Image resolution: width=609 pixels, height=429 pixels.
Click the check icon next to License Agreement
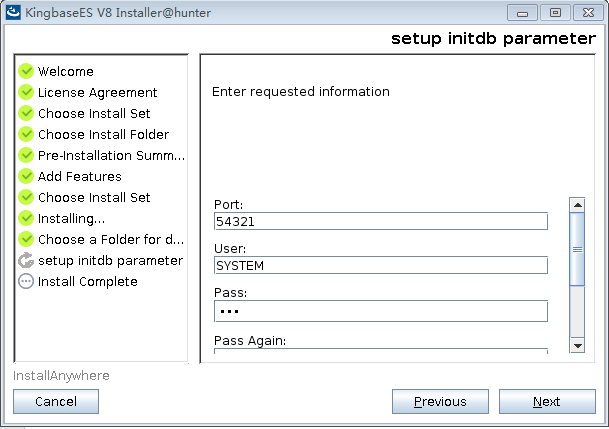click(26, 92)
